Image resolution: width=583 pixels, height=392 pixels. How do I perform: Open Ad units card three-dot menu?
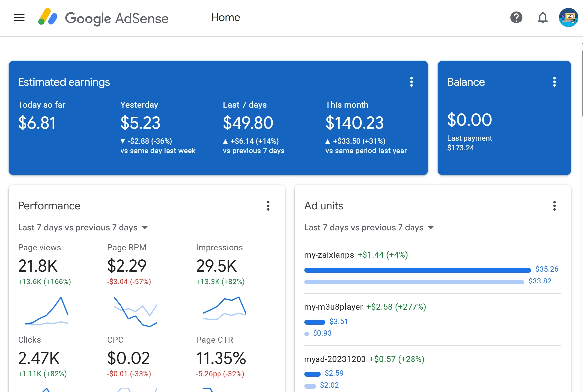(554, 206)
